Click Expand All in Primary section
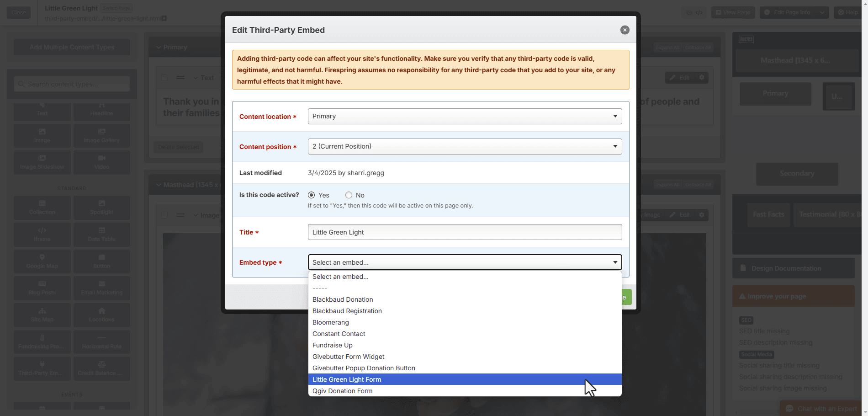The image size is (868, 416). point(667,48)
